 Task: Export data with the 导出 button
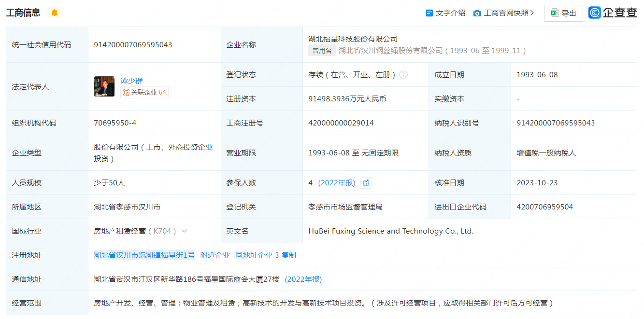pos(563,13)
